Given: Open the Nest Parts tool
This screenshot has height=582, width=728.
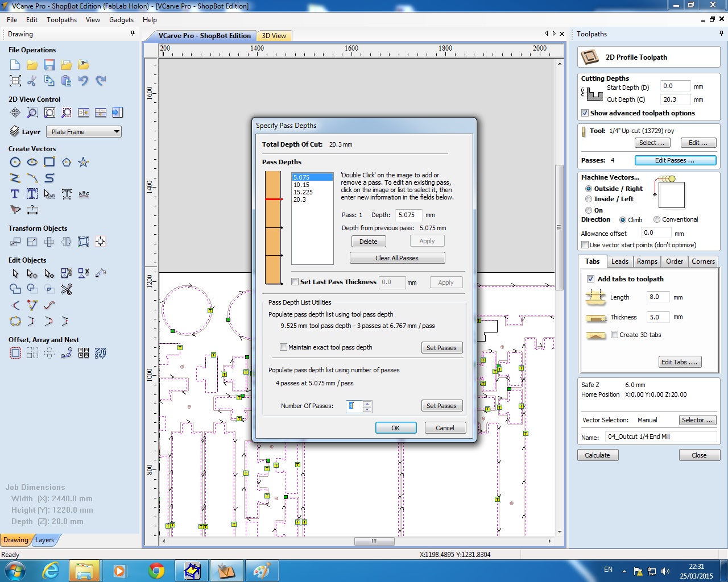Looking at the screenshot, I should pyautogui.click(x=101, y=354).
